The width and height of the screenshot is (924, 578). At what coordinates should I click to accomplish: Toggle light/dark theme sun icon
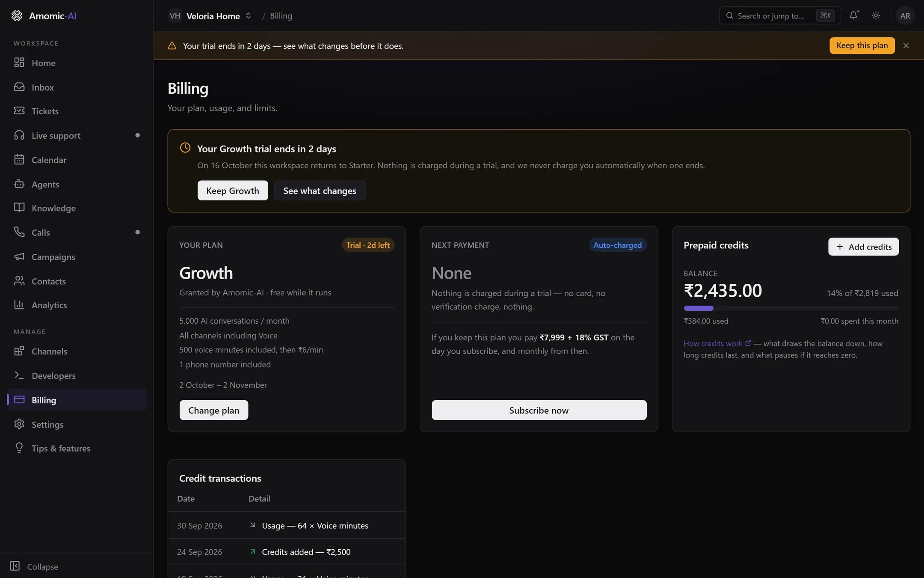point(876,15)
